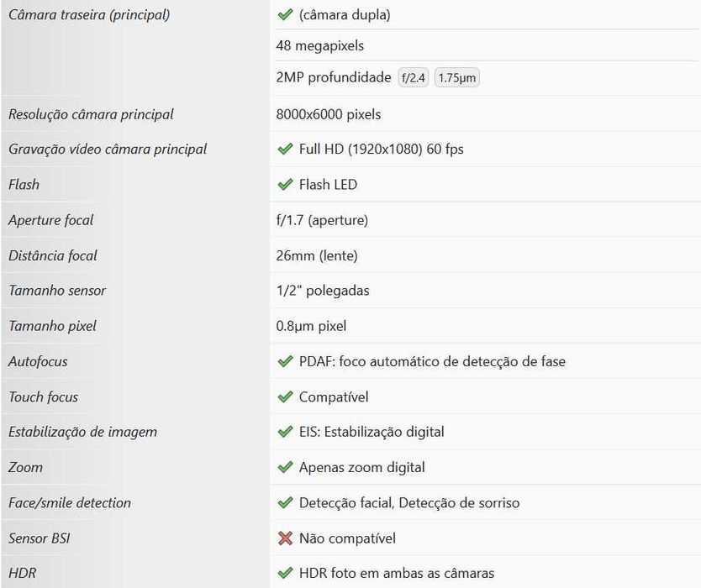The height and width of the screenshot is (588, 701).
Task: Click the f/1.7 (aperture) value
Action: pos(322,220)
